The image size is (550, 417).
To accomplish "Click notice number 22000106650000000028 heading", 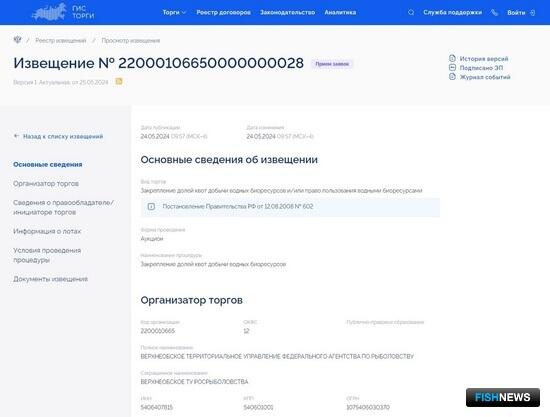I will pyautogui.click(x=211, y=63).
